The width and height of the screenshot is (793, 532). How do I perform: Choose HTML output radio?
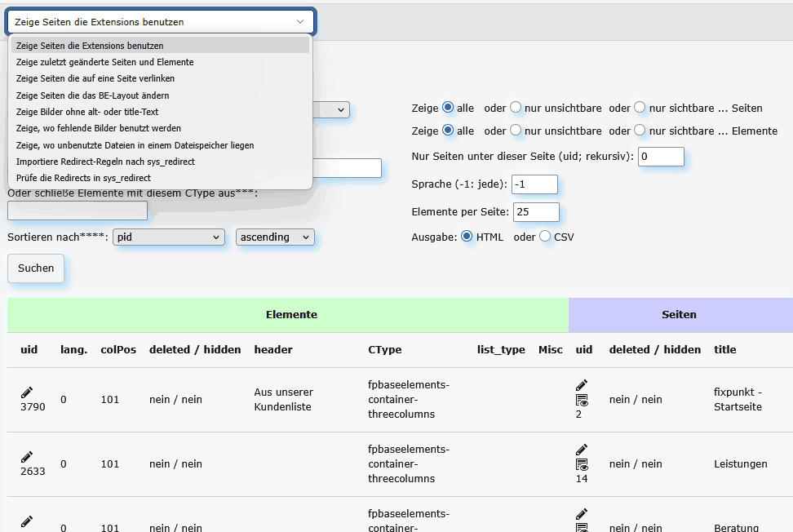(467, 236)
